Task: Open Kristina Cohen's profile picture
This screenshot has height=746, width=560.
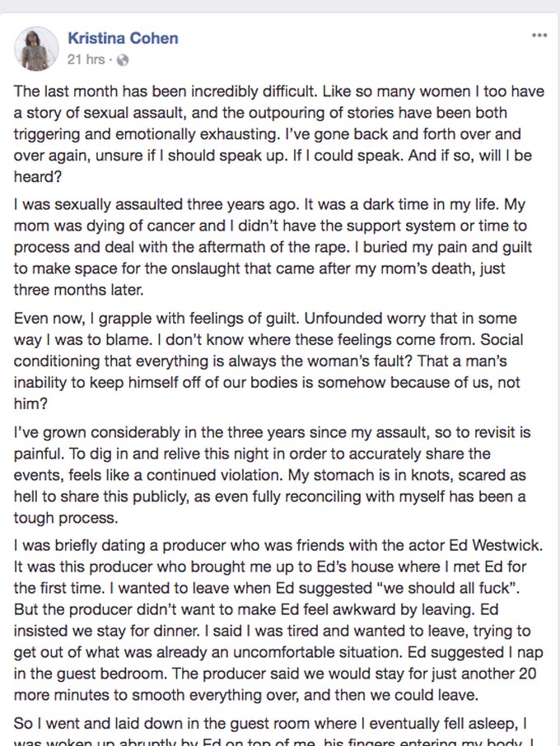Action: point(35,48)
